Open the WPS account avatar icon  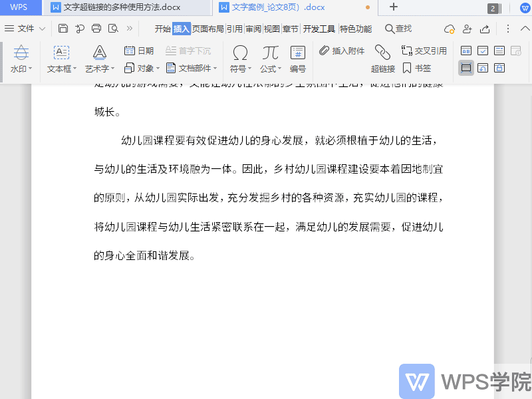[x=525, y=8]
